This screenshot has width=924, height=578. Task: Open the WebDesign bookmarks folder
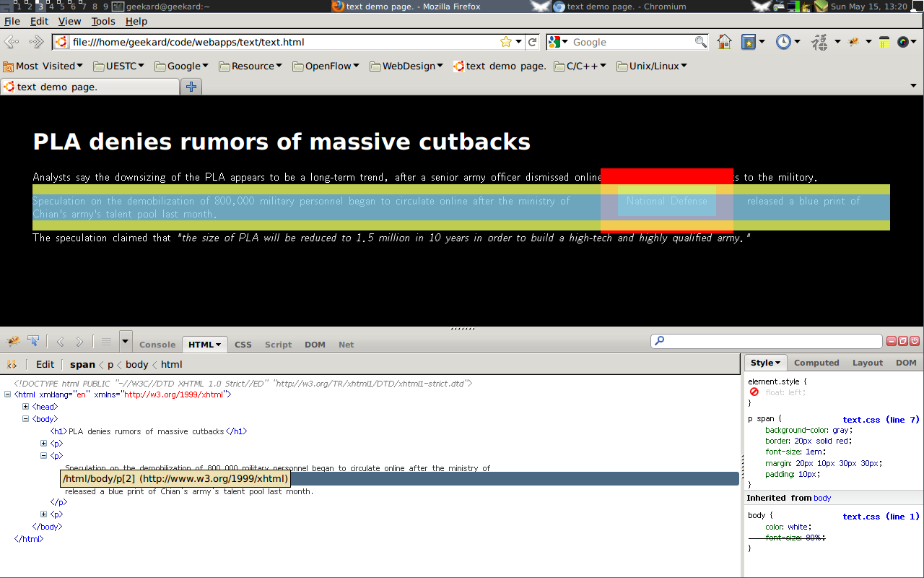[406, 66]
